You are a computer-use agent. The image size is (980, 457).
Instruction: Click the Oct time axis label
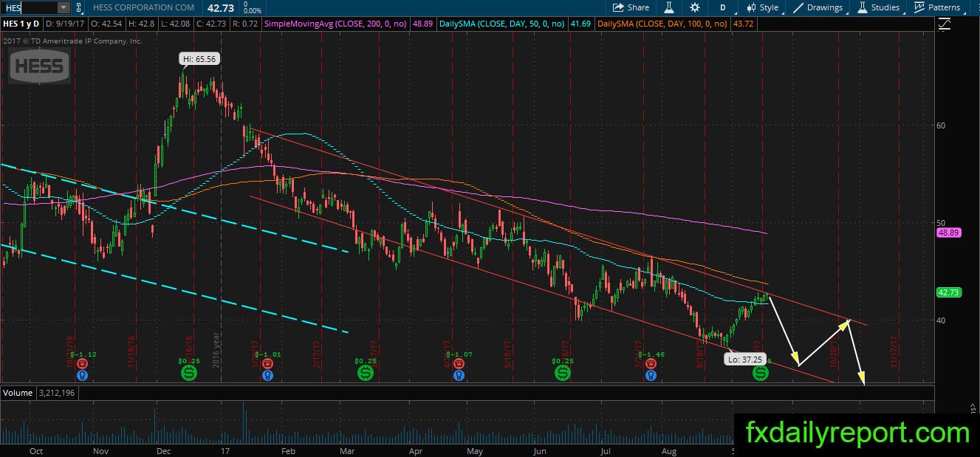35,451
